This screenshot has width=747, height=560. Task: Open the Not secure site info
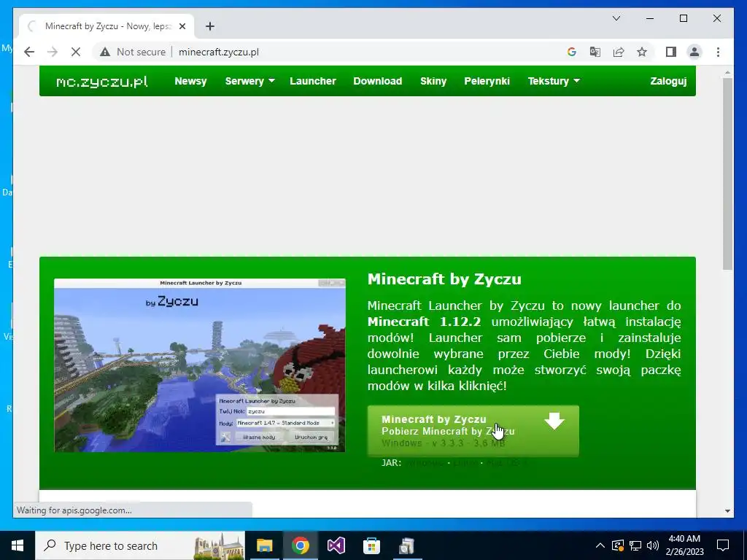(133, 52)
